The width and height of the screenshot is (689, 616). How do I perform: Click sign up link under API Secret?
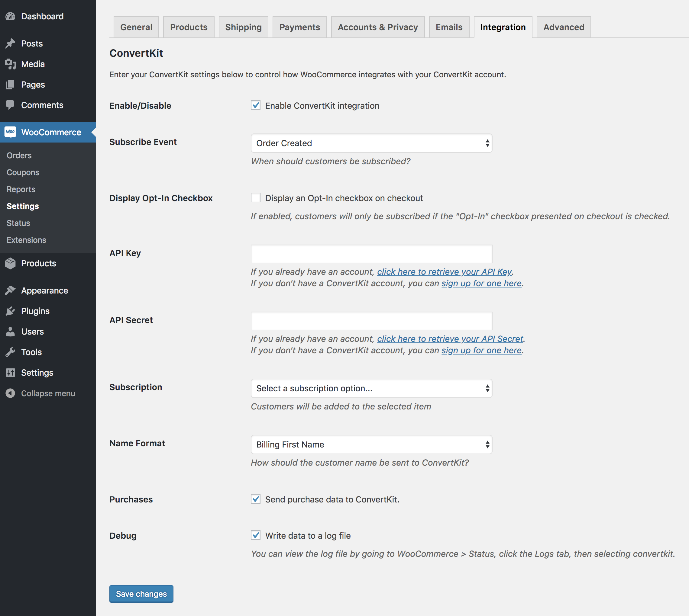pyautogui.click(x=481, y=350)
